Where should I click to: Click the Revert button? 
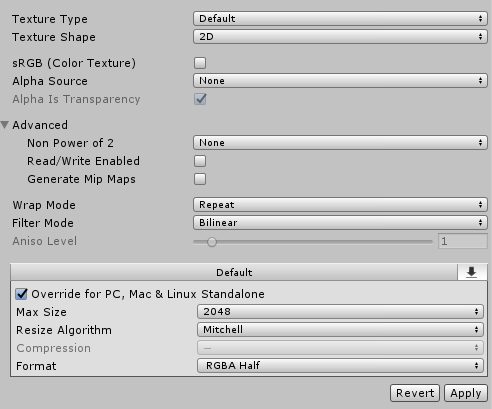tap(415, 393)
